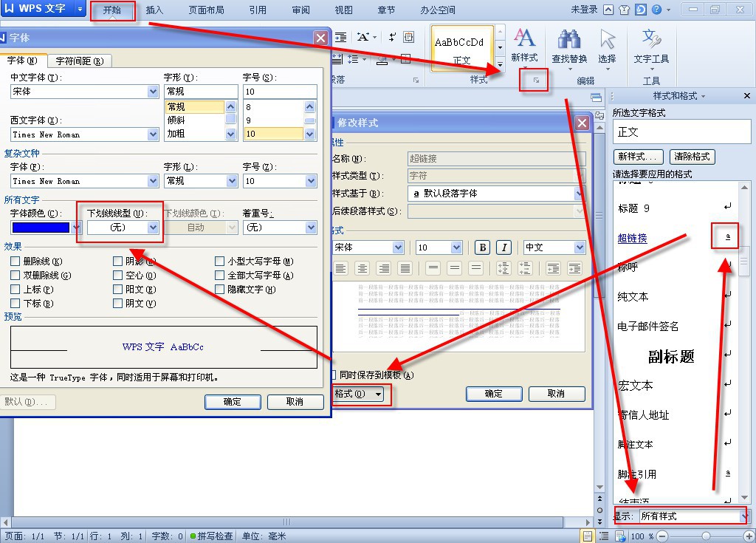Click OK (确定) in Modify Style dialog
756x543 pixels.
(x=494, y=394)
